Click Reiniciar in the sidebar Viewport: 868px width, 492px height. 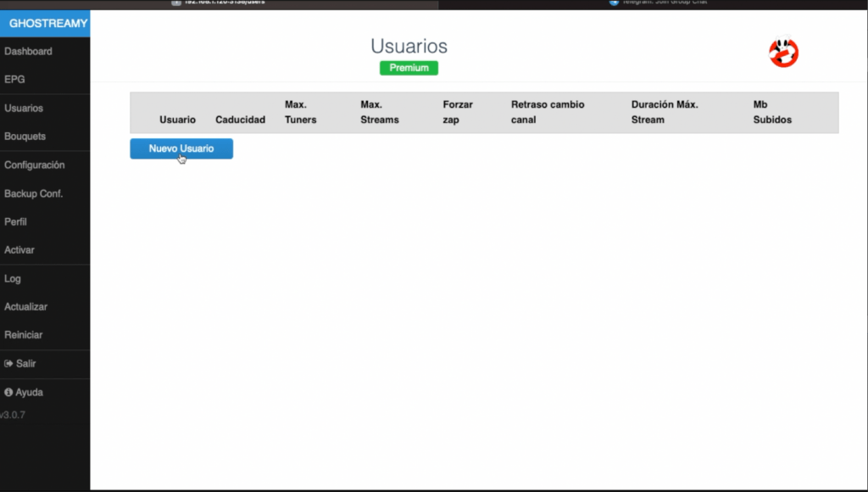[x=23, y=335]
